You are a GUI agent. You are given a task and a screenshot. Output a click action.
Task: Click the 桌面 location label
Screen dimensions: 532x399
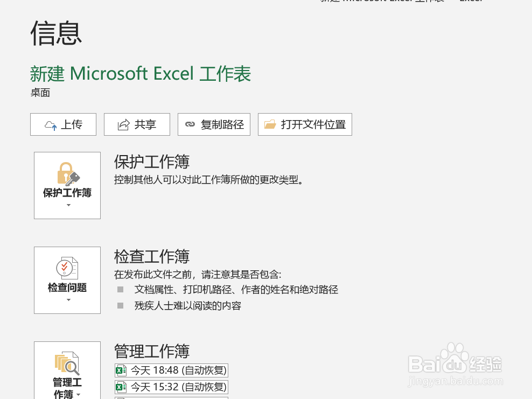tap(40, 92)
